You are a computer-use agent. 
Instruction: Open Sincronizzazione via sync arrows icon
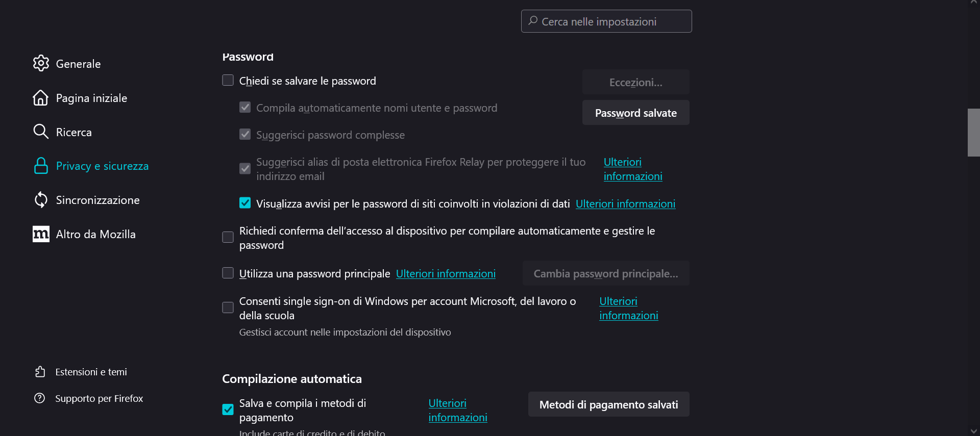[41, 200]
